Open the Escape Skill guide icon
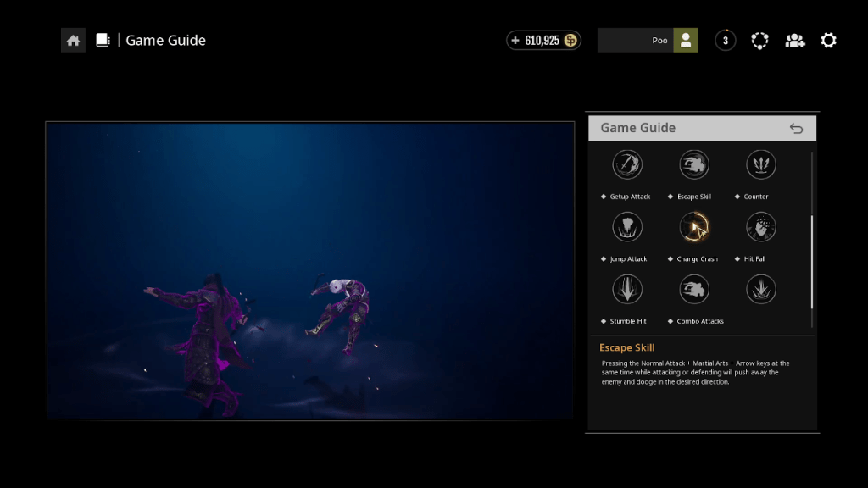The image size is (868, 488). tap(694, 164)
